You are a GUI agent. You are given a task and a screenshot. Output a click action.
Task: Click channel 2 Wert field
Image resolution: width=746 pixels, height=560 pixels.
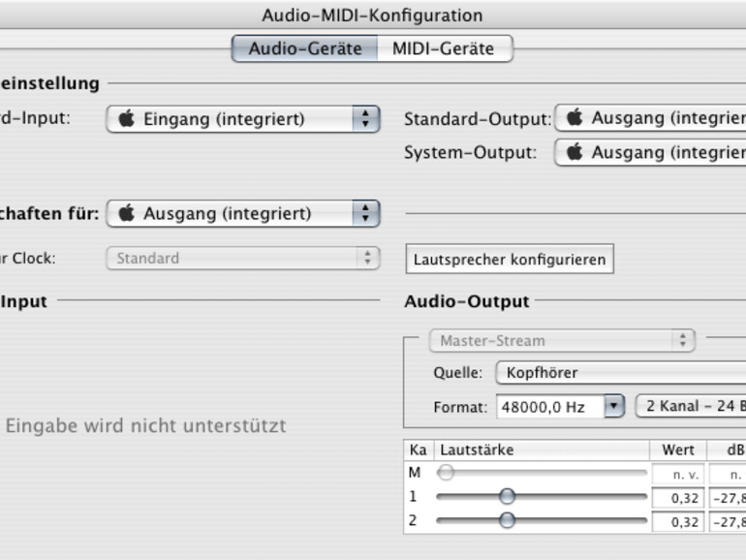pos(677,521)
